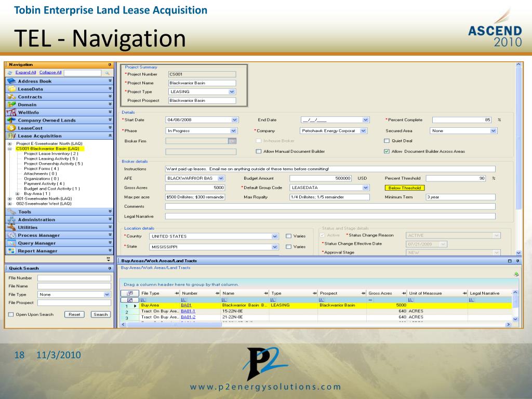Open the LeaseData section

(x=59, y=89)
